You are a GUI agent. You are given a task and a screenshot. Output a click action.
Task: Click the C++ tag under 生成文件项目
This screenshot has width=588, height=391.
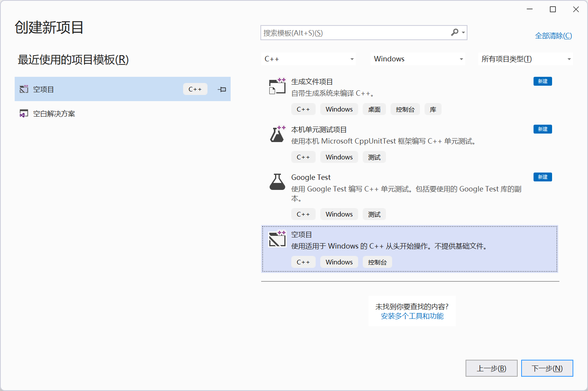tap(303, 109)
